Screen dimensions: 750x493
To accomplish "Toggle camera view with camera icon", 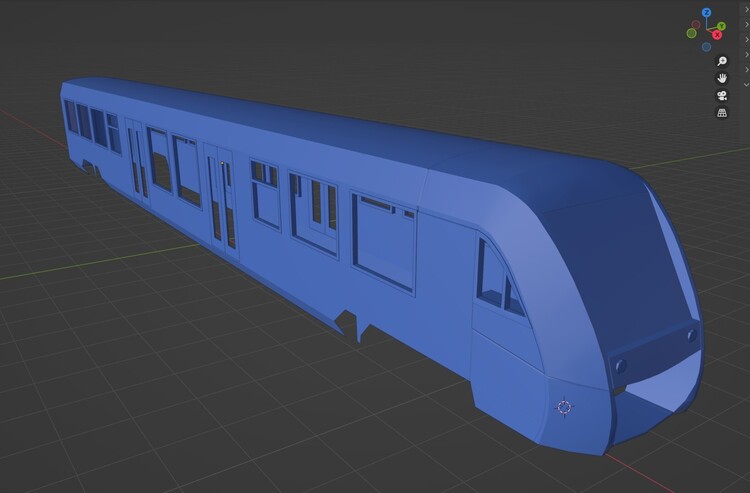I will pos(722,95).
